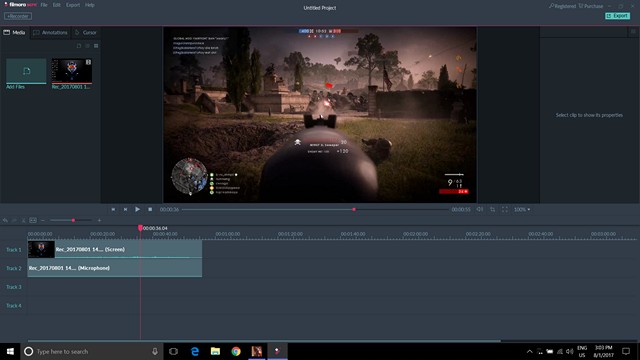Viewport: 640px width, 360px height.
Task: Open Google Chrome from the taskbar
Action: [x=236, y=351]
